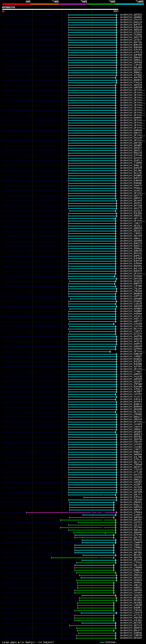Click the magenta alignment bar for Q7RKK4
The height and width of the screenshot is (644, 146).
click(x=72, y=512)
